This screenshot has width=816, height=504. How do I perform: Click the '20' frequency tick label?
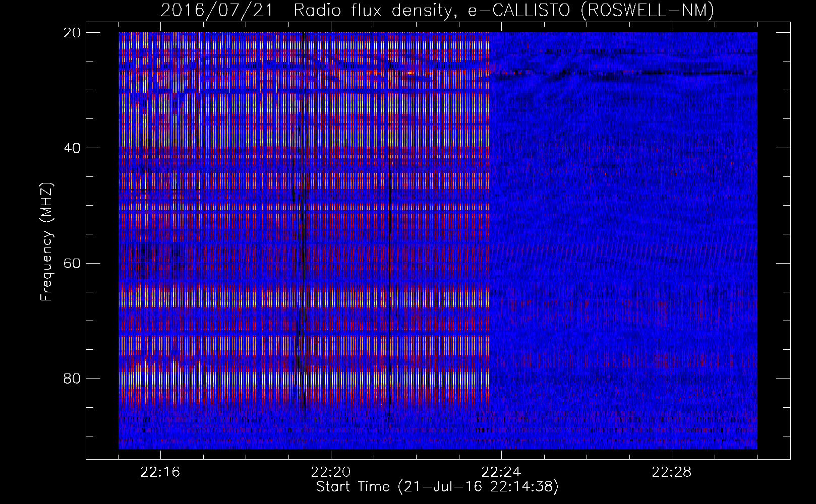73,33
